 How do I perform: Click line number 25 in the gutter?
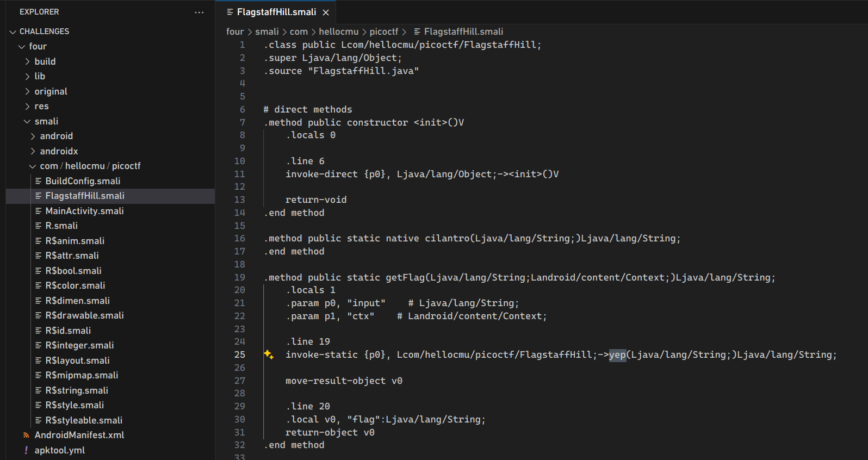(239, 355)
